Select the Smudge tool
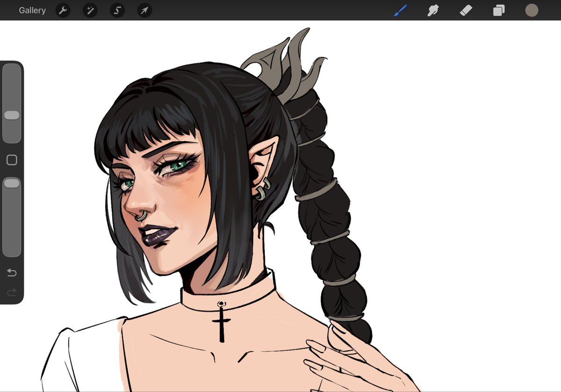Screen dimensions: 561x392 coord(433,10)
